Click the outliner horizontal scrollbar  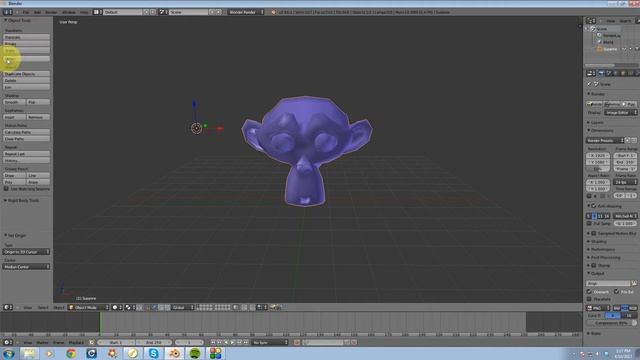600,65
